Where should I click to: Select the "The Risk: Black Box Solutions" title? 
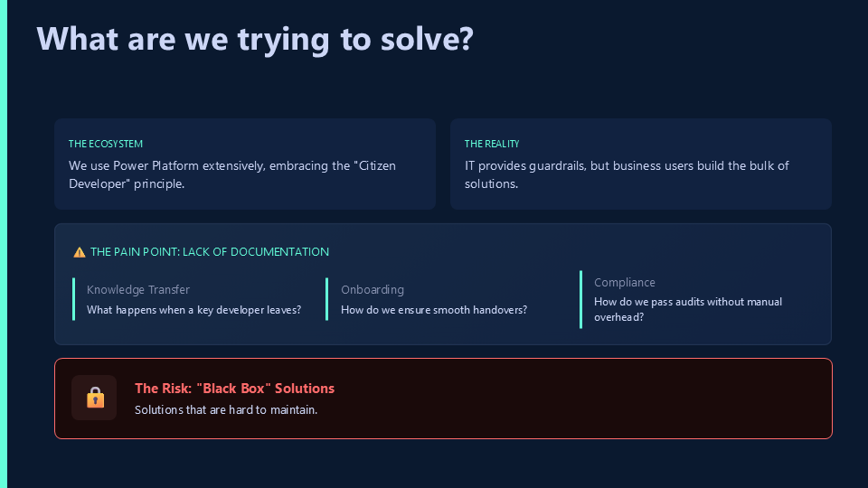234,389
